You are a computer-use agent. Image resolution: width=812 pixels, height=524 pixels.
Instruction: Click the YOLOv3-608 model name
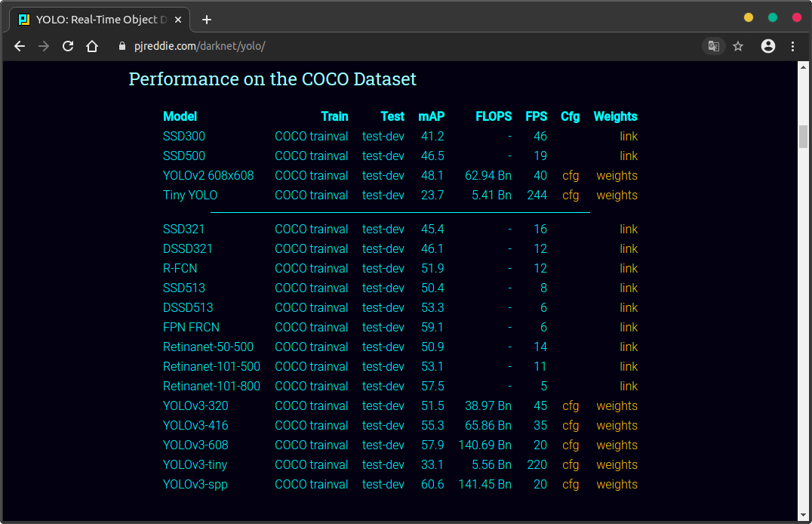point(195,445)
